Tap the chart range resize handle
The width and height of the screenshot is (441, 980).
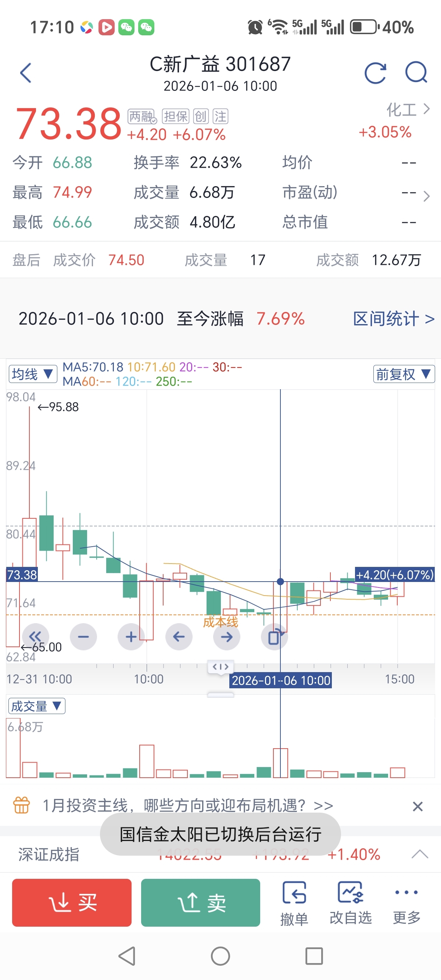click(x=220, y=667)
